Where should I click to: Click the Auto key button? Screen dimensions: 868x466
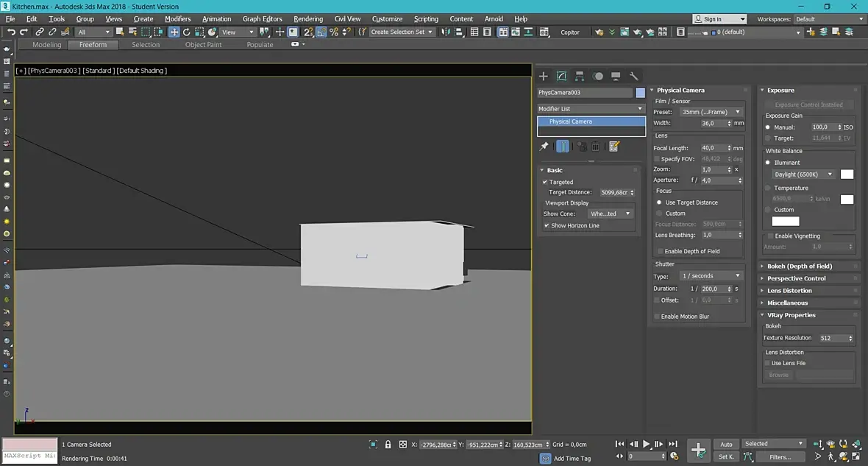coord(726,444)
